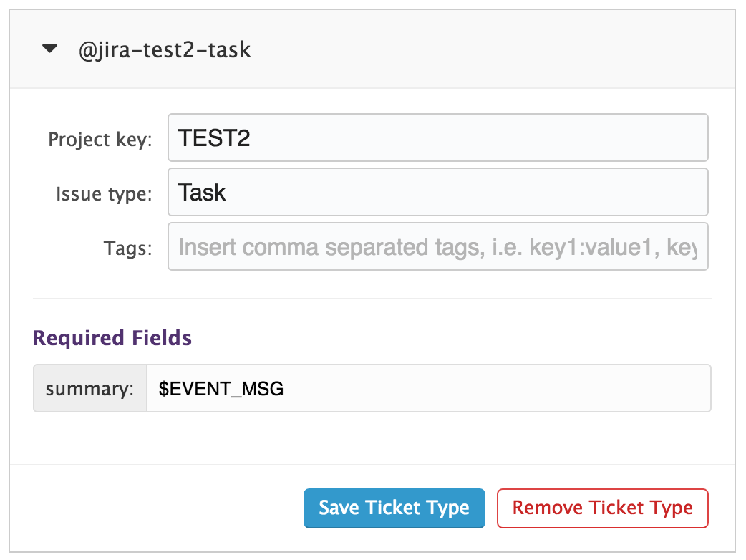The height and width of the screenshot is (560, 746).
Task: Click the summary field containing $EVENT_MSG
Action: [428, 388]
